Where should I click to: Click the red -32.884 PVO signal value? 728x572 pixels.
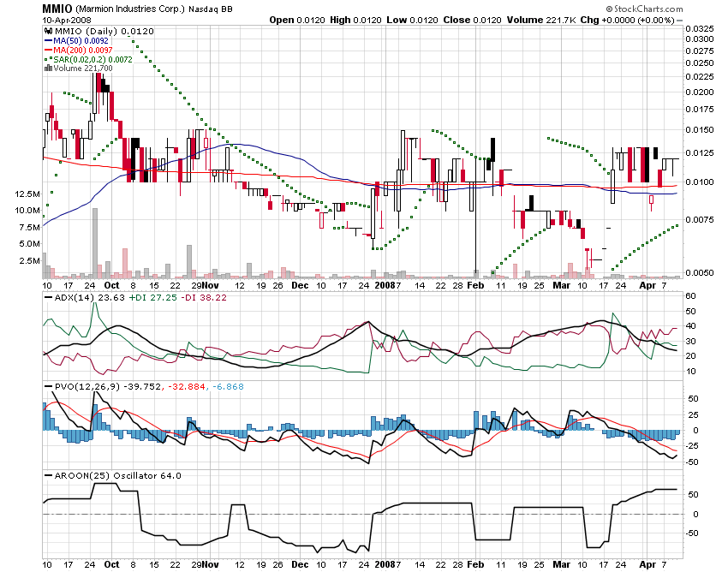187,387
